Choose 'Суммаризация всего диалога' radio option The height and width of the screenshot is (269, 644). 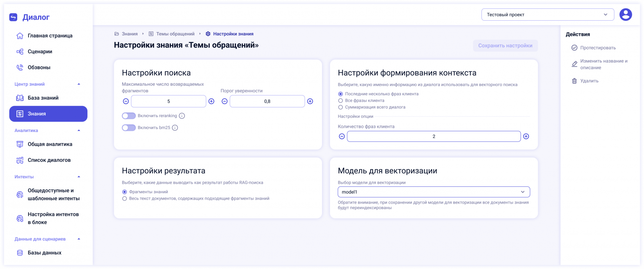click(340, 108)
